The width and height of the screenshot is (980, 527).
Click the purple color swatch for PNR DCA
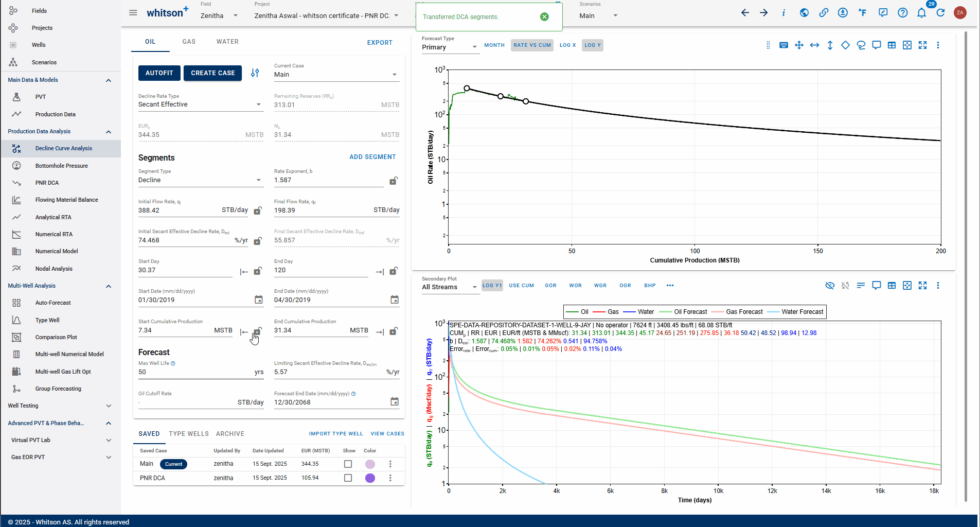[370, 478]
